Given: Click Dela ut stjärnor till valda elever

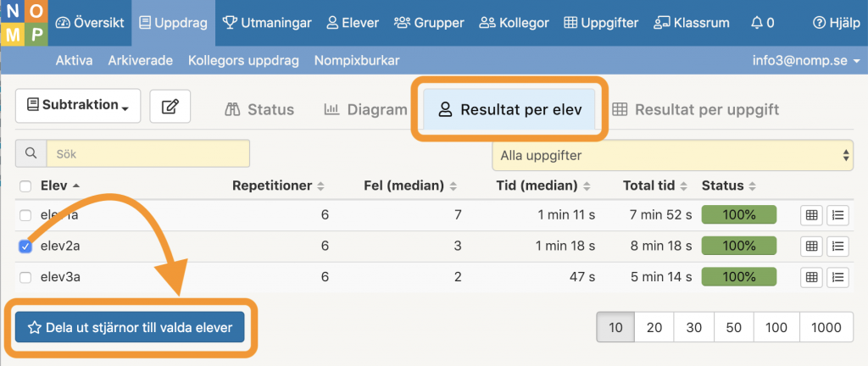Looking at the screenshot, I should 130,327.
